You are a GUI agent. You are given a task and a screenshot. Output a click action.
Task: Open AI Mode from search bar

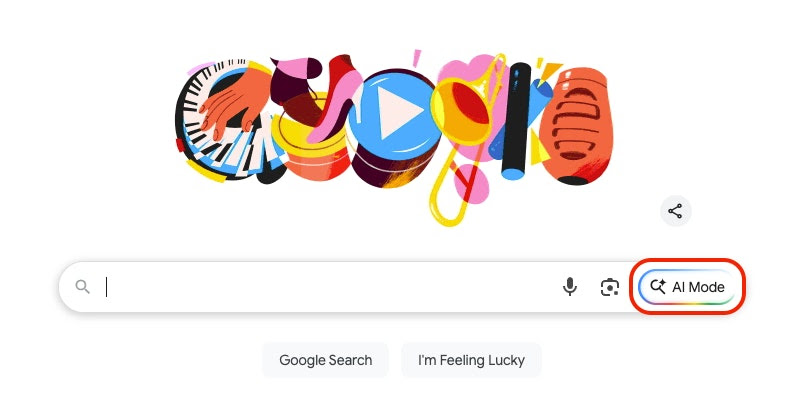[x=688, y=287]
